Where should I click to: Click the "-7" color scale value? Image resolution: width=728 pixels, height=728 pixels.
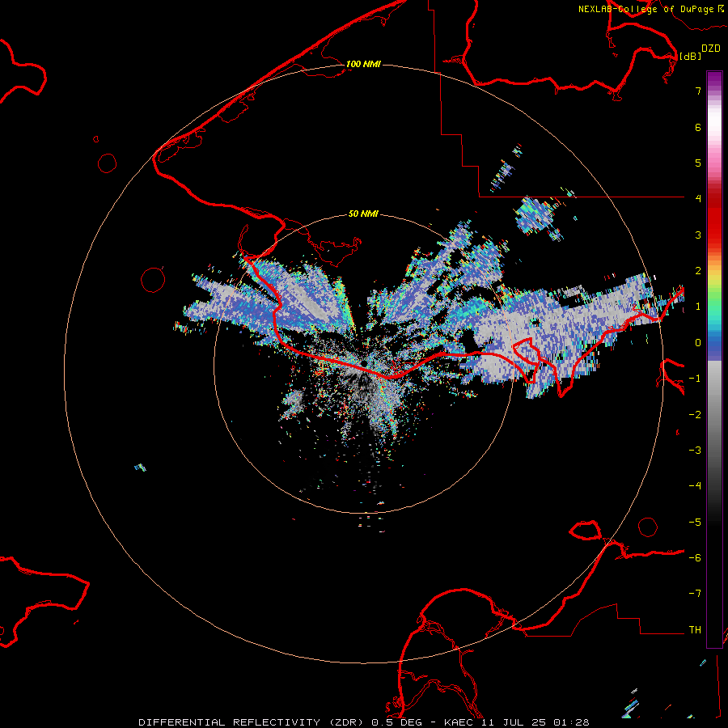pyautogui.click(x=695, y=594)
